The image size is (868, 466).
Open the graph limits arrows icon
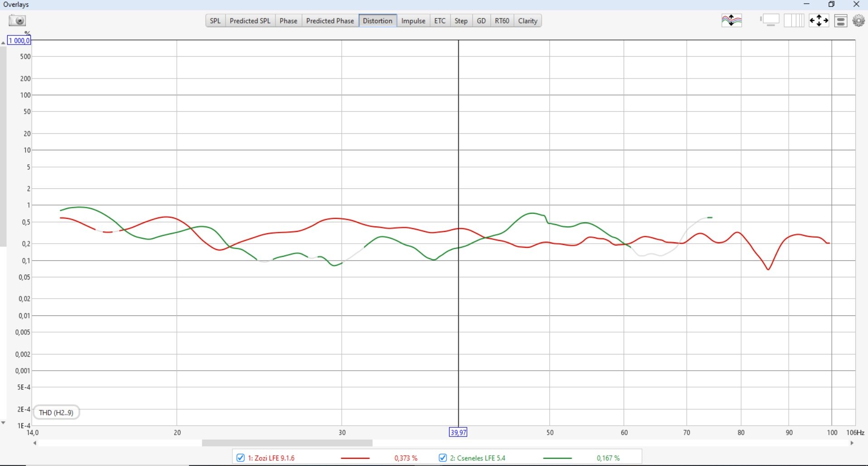[x=819, y=21]
